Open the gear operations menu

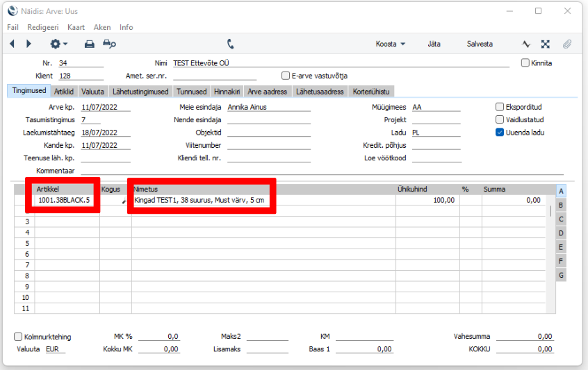click(x=58, y=44)
